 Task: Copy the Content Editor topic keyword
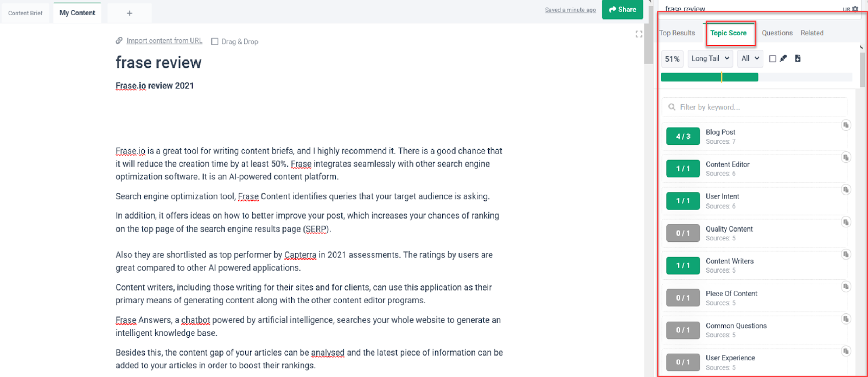point(846,157)
